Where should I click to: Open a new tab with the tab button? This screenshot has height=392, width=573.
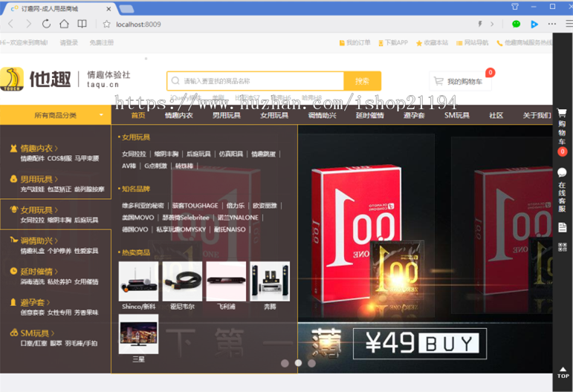point(126,9)
